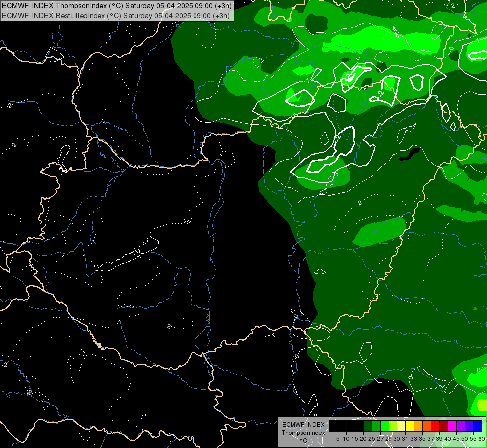Select yellow 31-33 legend swatch

pos(410,426)
